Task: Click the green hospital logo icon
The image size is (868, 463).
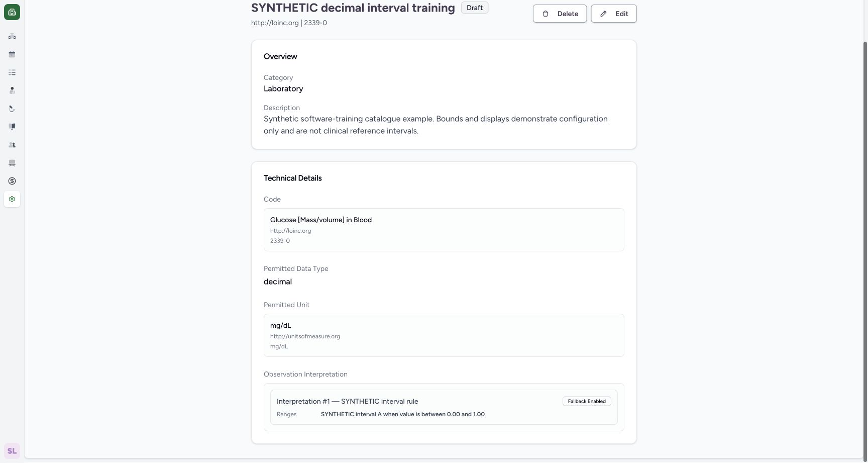Action: pos(12,12)
